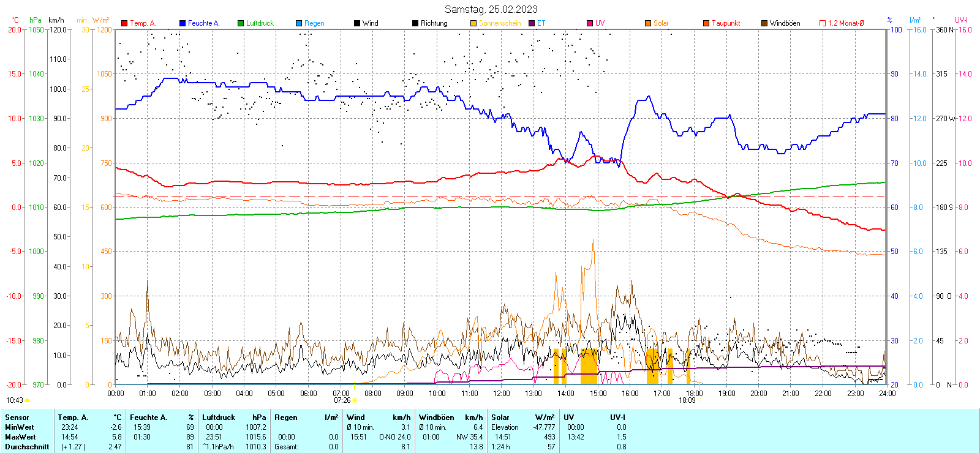
Task: Select the Taupunkt legend label
Action: click(726, 23)
